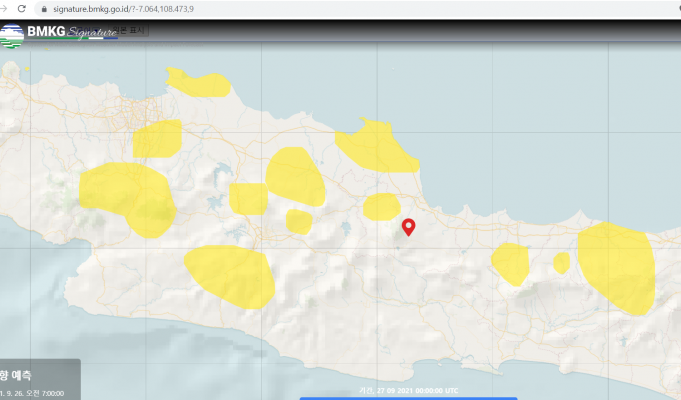
Task: Click the BMKG globe logo
Action: (x=12, y=34)
